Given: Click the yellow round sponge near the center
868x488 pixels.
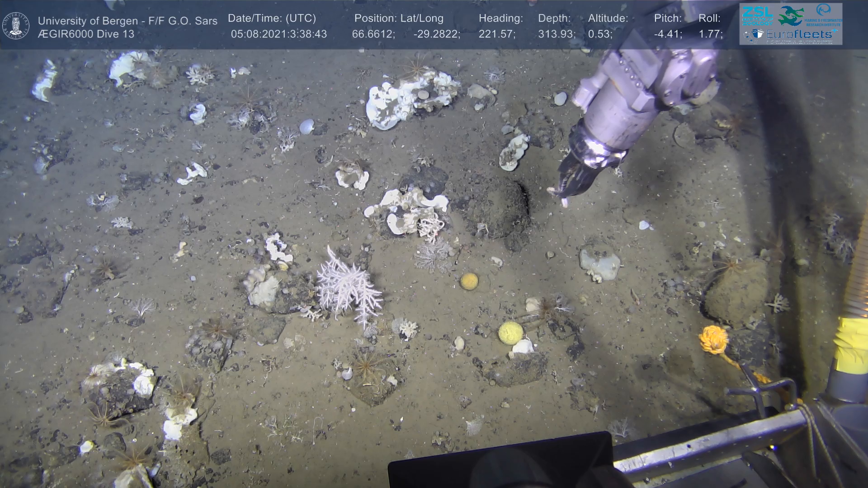Looking at the screenshot, I should (510, 333).
